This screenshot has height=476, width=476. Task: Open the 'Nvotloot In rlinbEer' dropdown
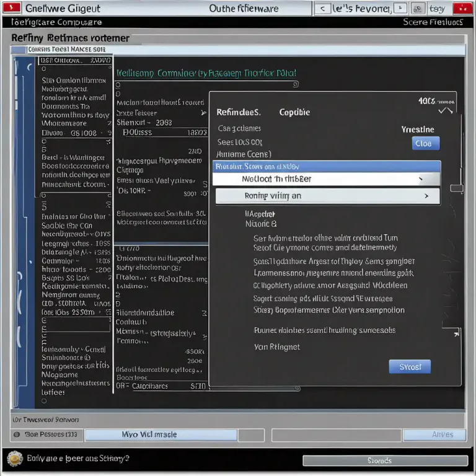pos(327,178)
